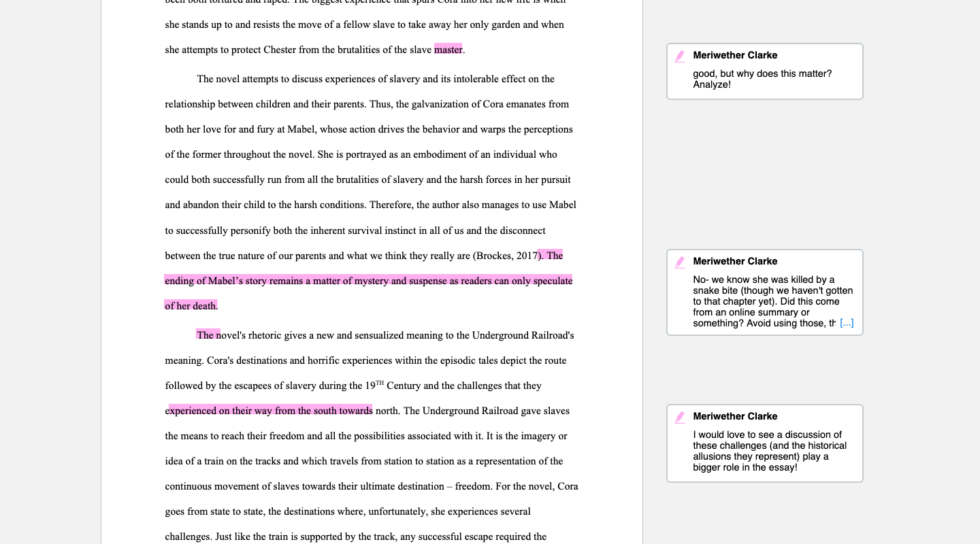Click superscript 'TH' in 19th Century
This screenshot has height=544, width=980.
click(380, 383)
